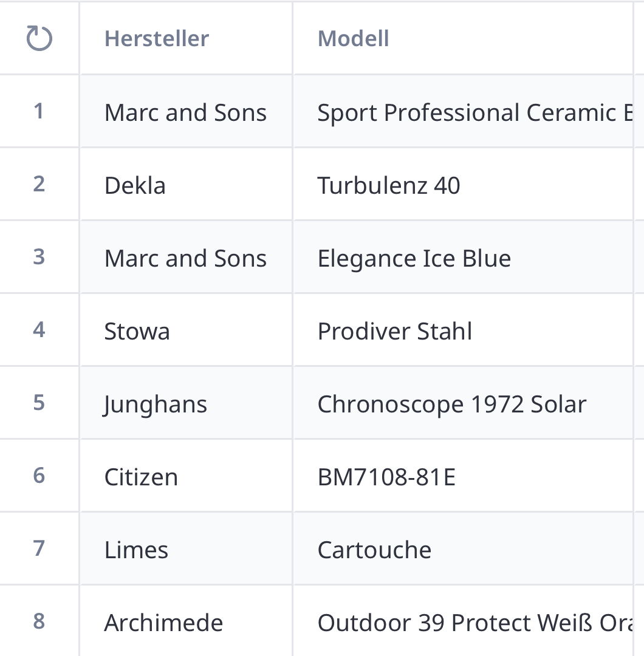Viewport: 644px width, 656px height.
Task: Click the Dekla manufacturer cell
Action: pos(135,185)
